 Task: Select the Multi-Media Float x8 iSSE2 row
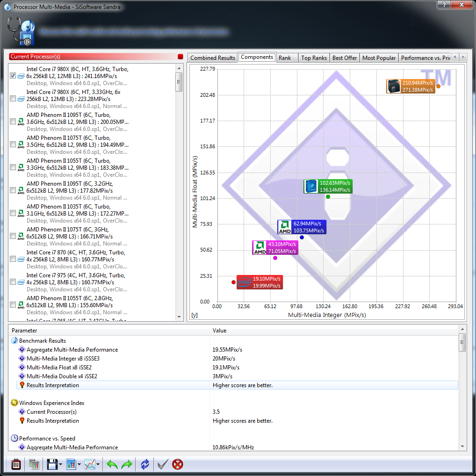[x=238, y=368]
